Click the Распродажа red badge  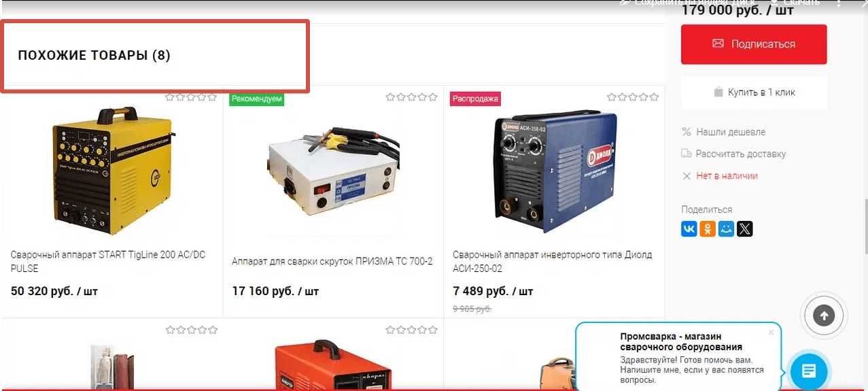475,99
